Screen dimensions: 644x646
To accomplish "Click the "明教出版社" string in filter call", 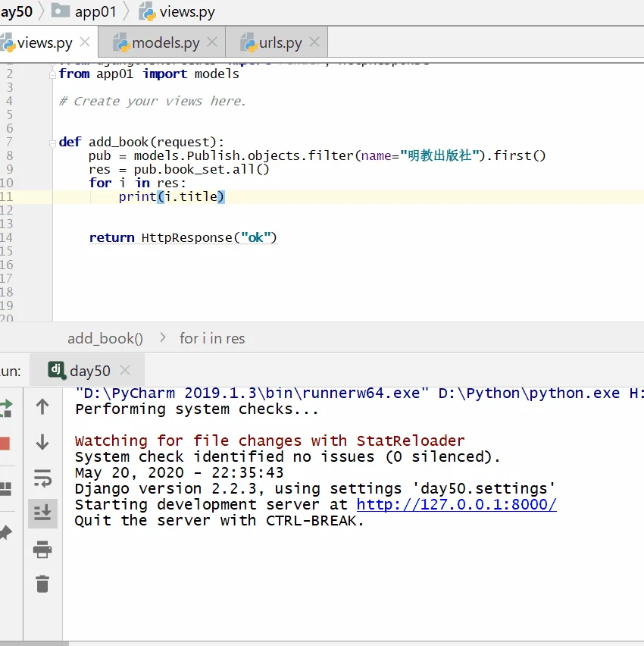I will pos(439,155).
